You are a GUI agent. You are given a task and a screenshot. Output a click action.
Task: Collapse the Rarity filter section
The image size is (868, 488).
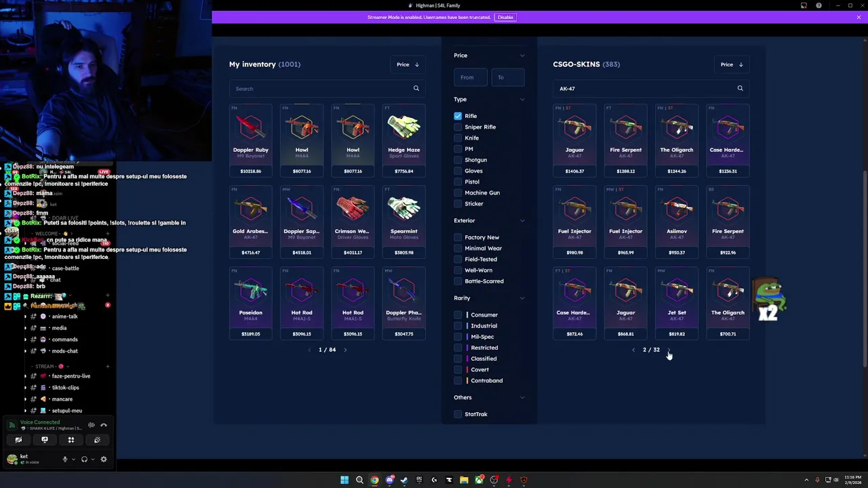pos(522,298)
